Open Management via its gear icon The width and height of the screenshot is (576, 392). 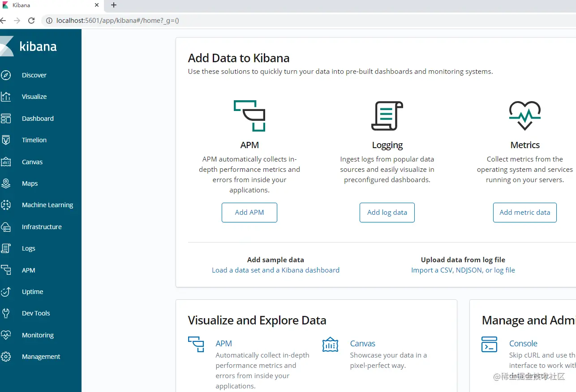[6, 357]
